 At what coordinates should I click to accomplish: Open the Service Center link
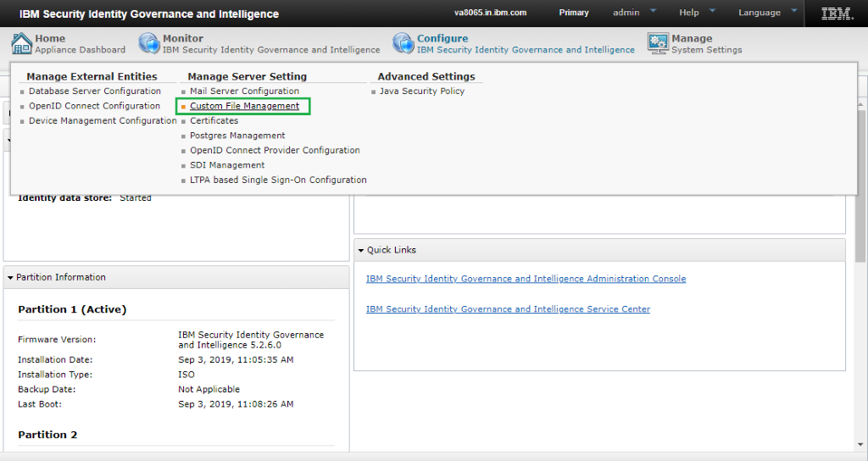pos(509,309)
